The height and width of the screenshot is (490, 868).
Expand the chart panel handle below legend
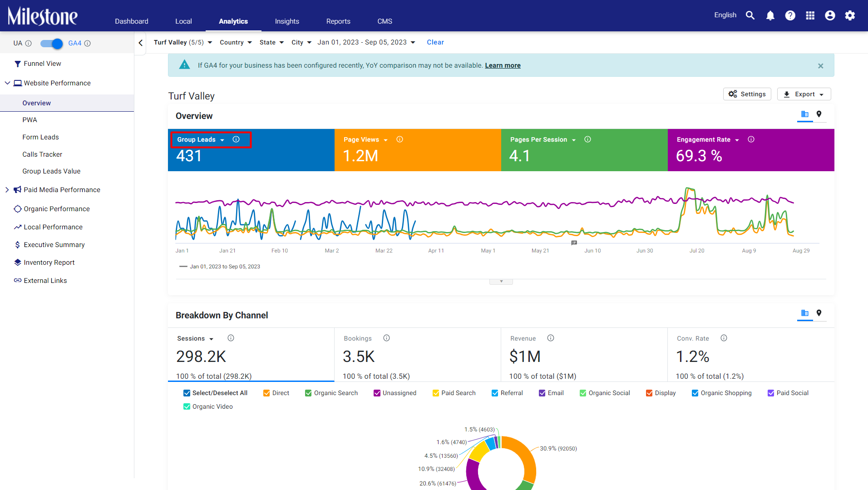(501, 282)
